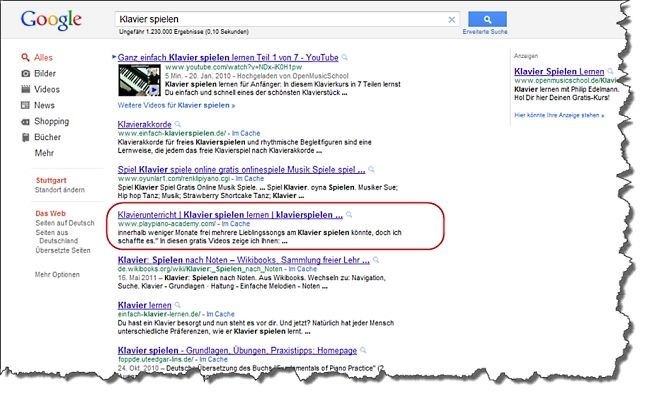Click the www.youtube.com/watch URL text
The width and height of the screenshot is (650, 401).
[233, 67]
